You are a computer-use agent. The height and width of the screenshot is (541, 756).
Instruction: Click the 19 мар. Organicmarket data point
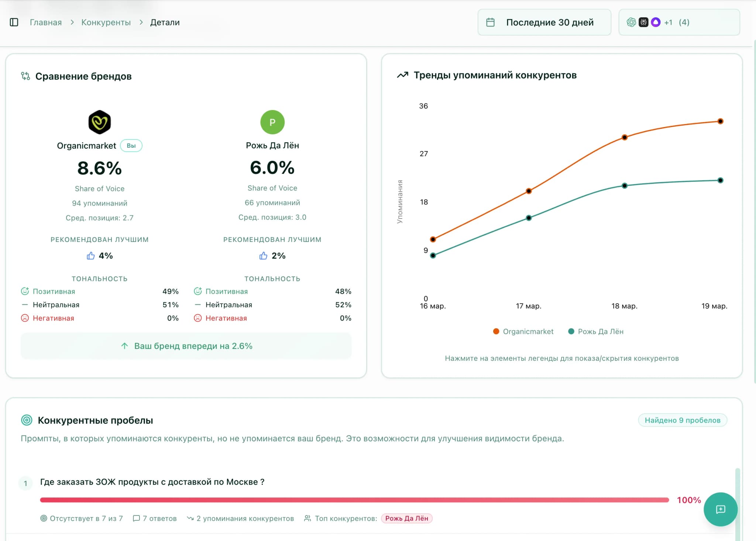coord(720,121)
